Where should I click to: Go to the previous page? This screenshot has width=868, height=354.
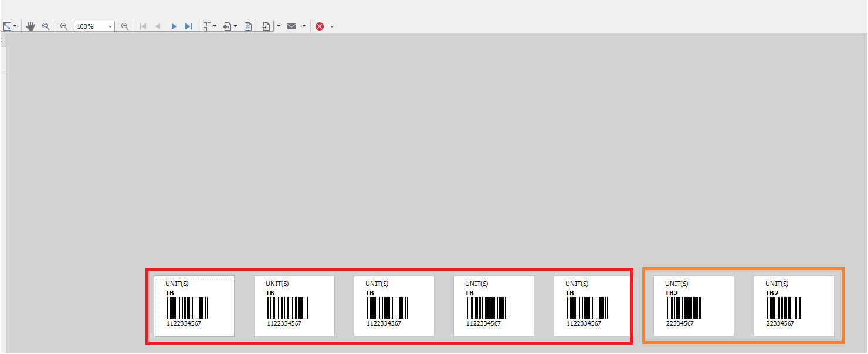(x=158, y=26)
